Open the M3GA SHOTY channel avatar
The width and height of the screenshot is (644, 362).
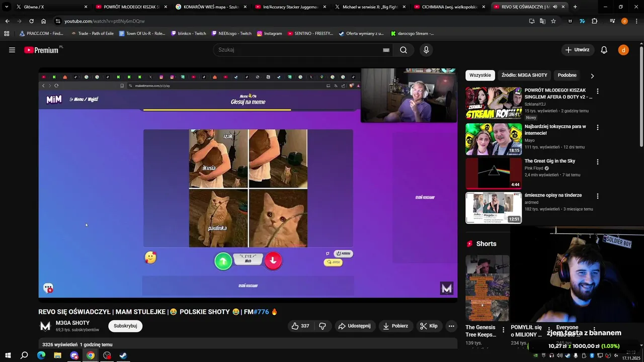tap(45, 326)
